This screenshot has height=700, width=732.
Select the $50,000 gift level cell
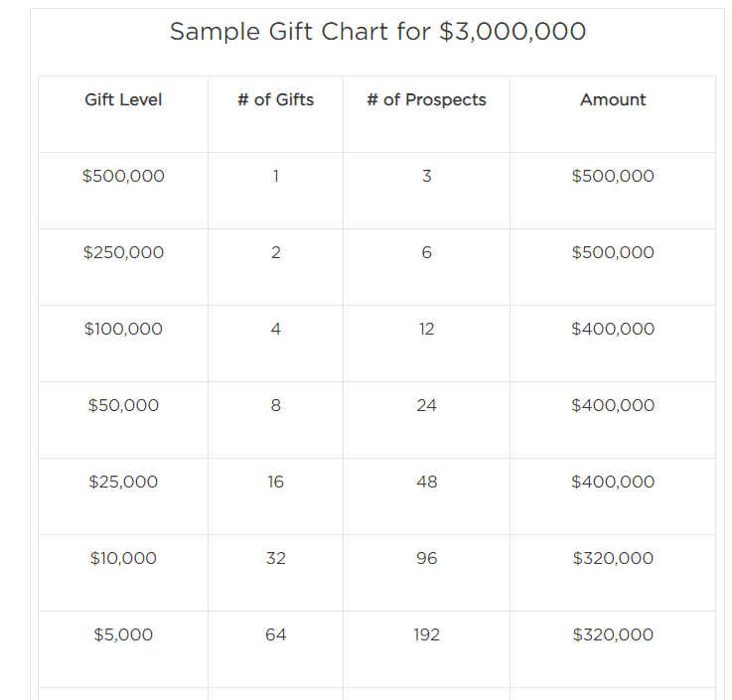[x=123, y=406]
